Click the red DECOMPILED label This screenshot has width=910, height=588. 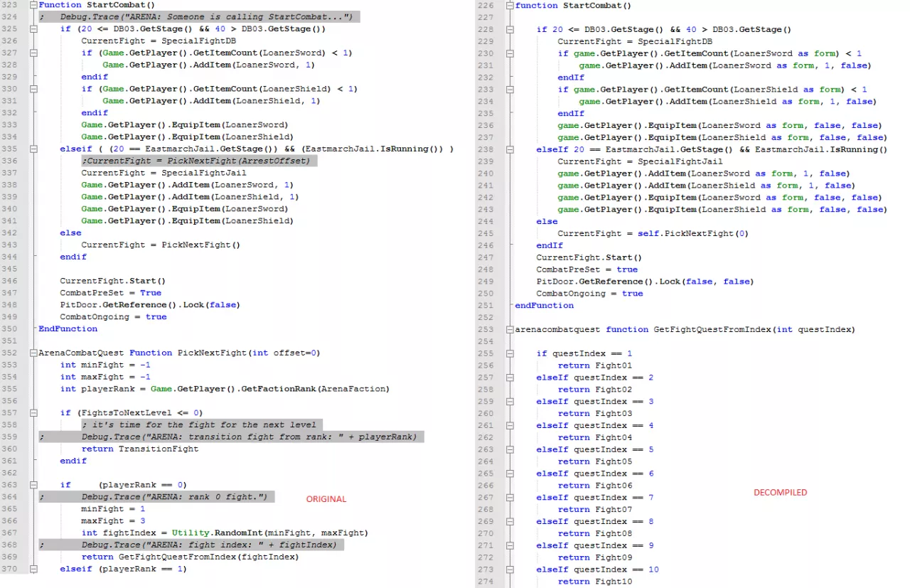[x=781, y=492]
